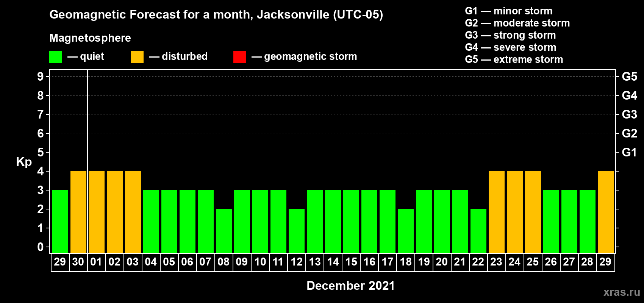The height and width of the screenshot is (303, 644).
Task: Click the 'G4 — severe storm' legend line
Action: (510, 47)
